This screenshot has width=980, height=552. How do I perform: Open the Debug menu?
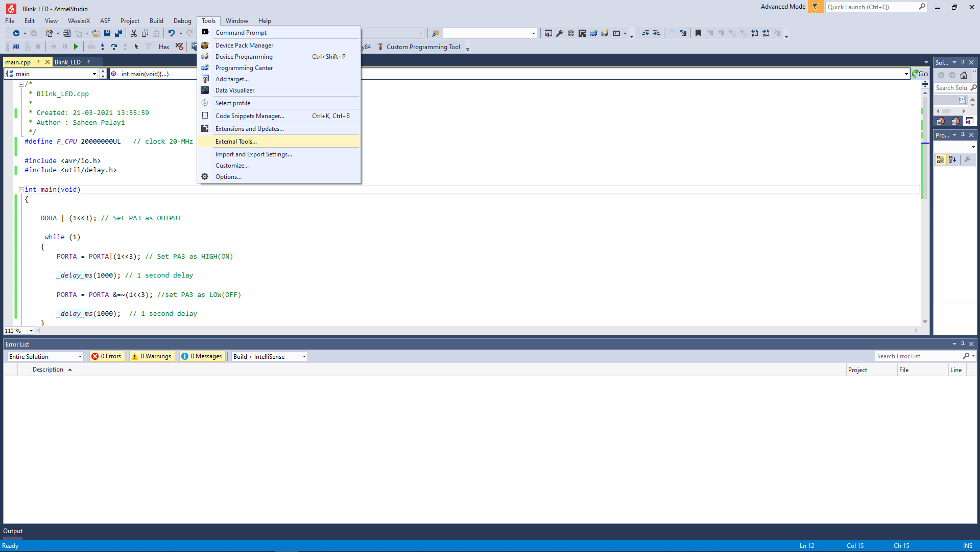pyautogui.click(x=182, y=21)
